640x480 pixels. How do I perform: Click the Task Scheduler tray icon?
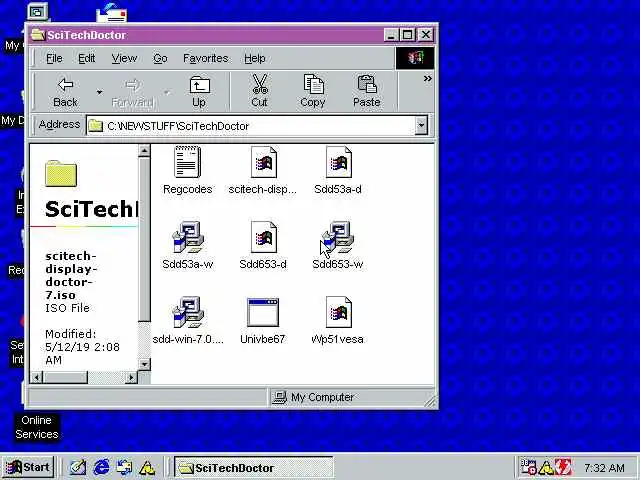(x=528, y=467)
